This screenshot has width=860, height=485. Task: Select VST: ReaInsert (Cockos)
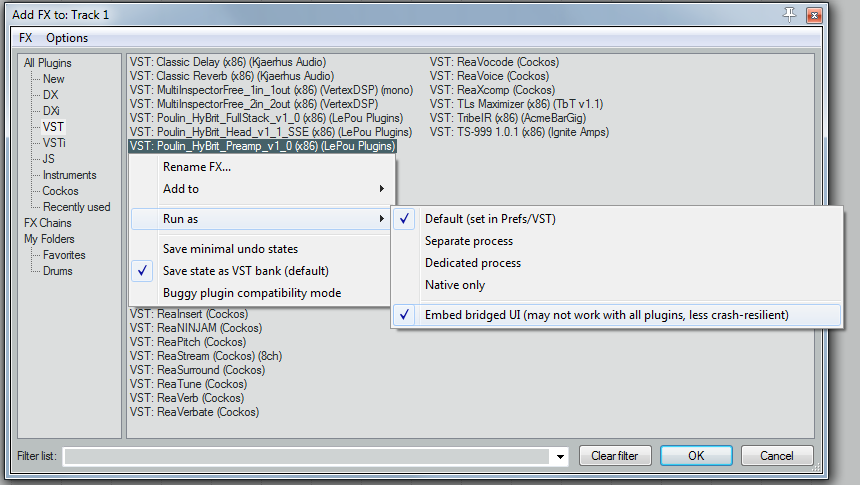coord(189,314)
